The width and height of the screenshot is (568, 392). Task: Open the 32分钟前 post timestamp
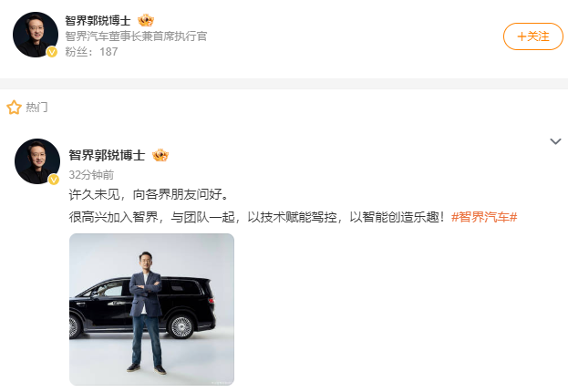click(91, 175)
